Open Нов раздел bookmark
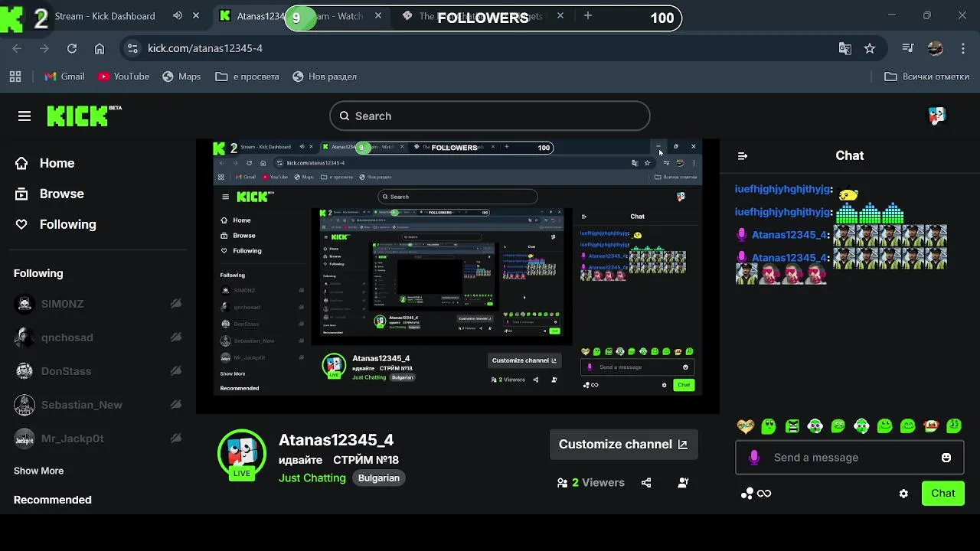The height and width of the screenshot is (551, 980). tap(324, 77)
